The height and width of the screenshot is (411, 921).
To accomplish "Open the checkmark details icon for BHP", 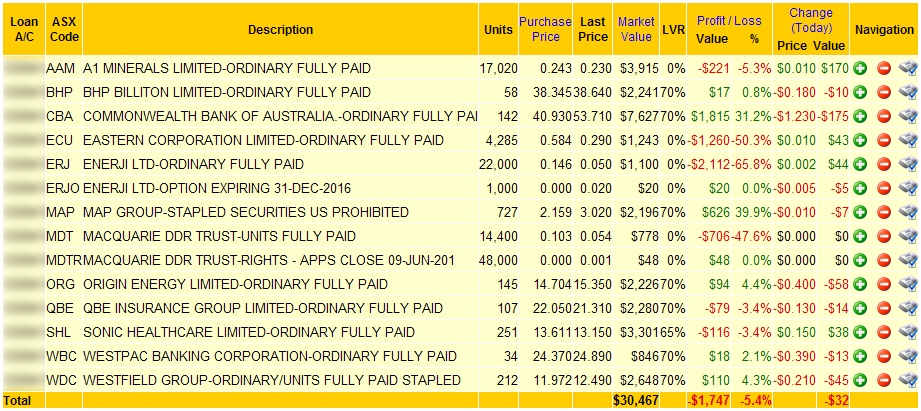I will click(x=907, y=92).
